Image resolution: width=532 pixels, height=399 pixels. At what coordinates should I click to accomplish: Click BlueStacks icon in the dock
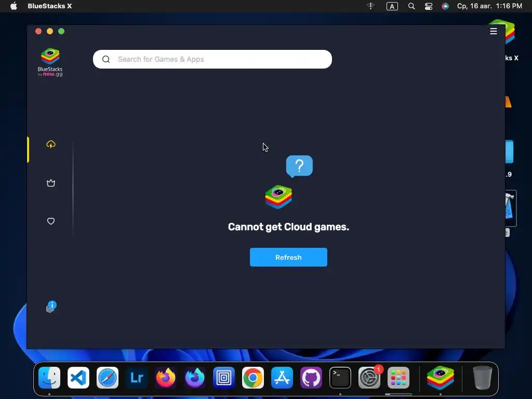pos(441,378)
